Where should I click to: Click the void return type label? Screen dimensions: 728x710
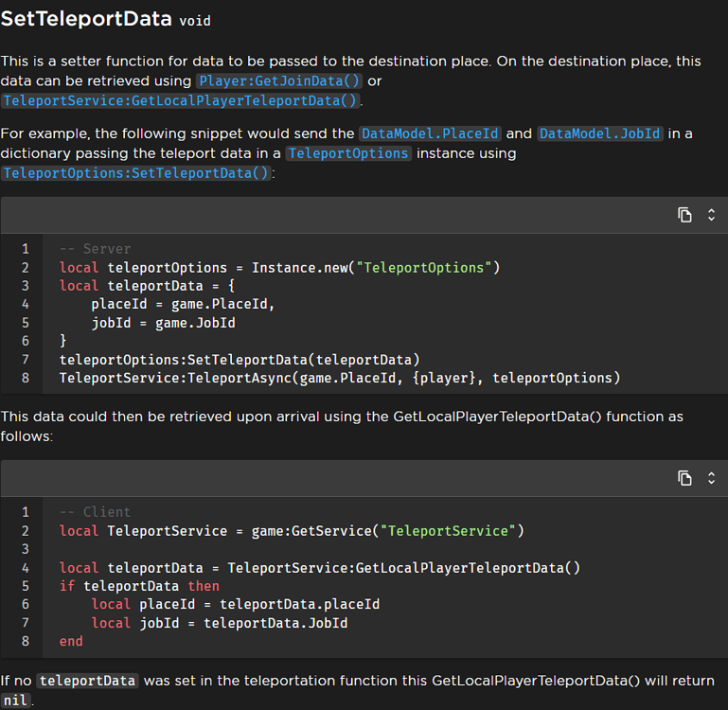[x=195, y=21]
